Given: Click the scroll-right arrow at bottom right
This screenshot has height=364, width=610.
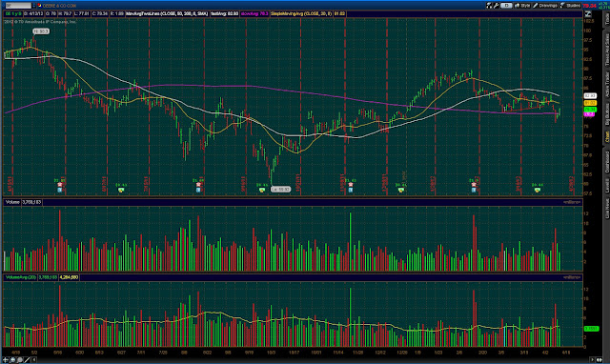Looking at the screenshot, I should [x=592, y=360].
